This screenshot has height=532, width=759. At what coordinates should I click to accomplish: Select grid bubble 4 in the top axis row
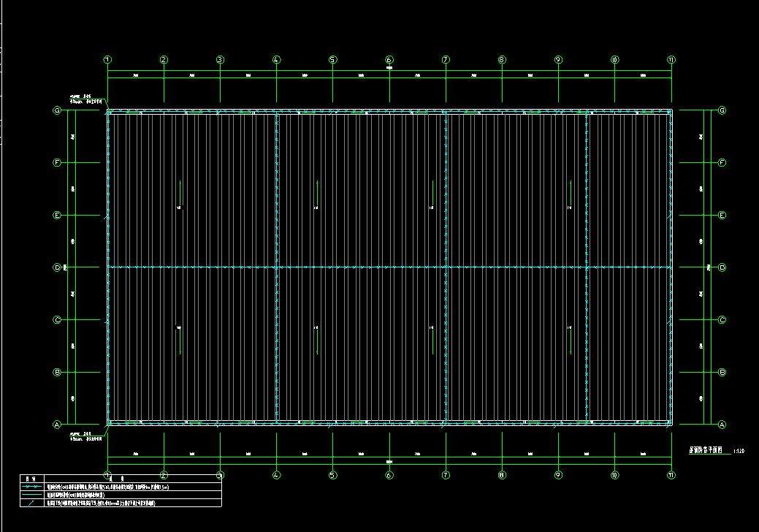click(276, 60)
